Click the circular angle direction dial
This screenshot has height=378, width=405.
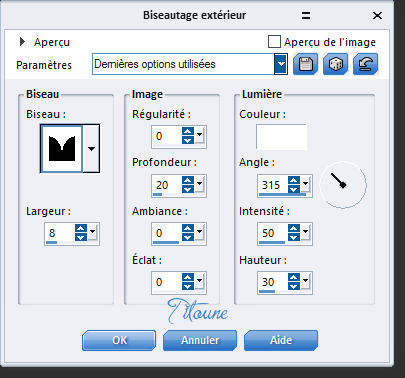(343, 185)
